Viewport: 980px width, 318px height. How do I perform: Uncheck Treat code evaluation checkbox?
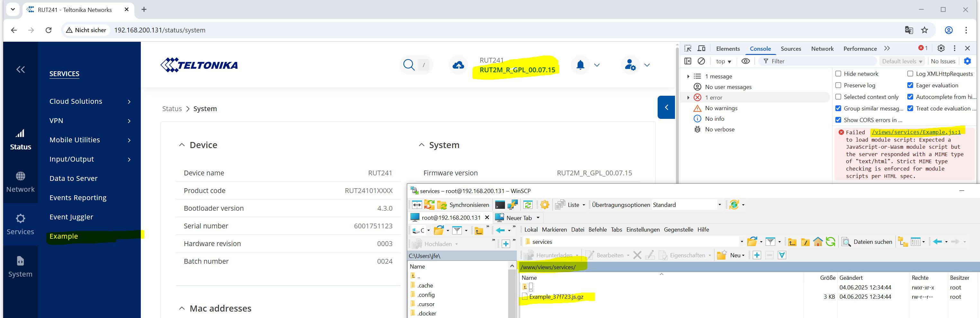point(910,109)
